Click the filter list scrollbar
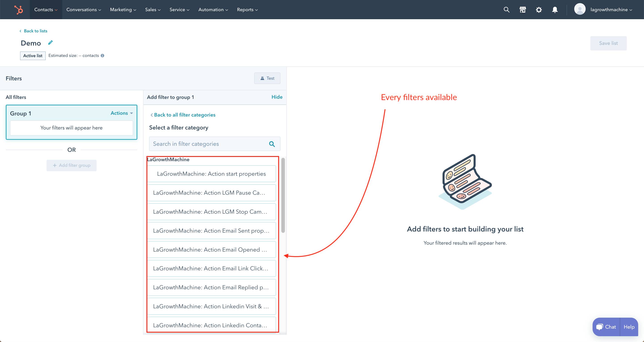The height and width of the screenshot is (342, 644). point(283,195)
